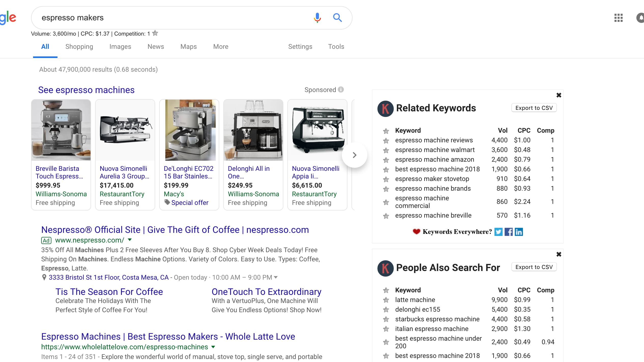Star 'espresso maker stovetop' keyword
The image size is (644, 362).
tap(386, 179)
